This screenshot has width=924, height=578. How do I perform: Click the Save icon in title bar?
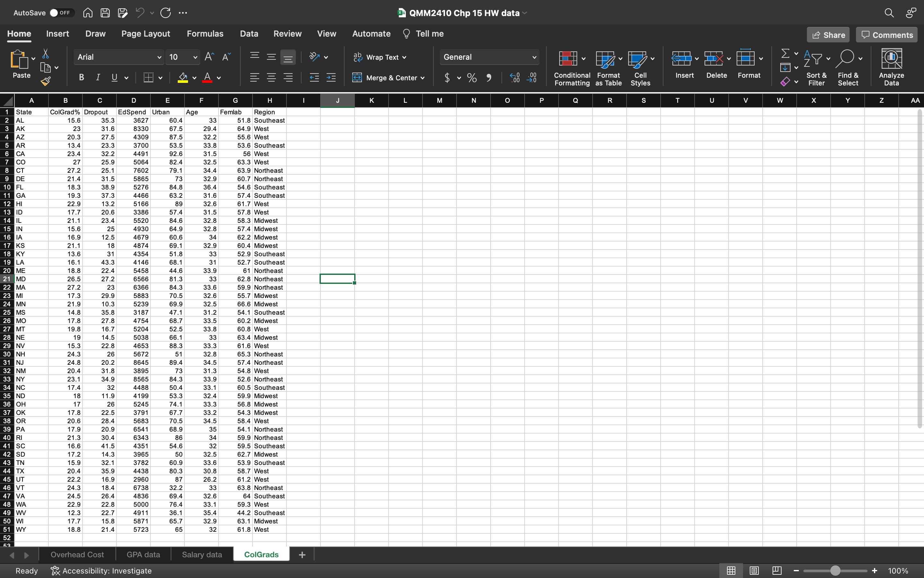click(105, 13)
